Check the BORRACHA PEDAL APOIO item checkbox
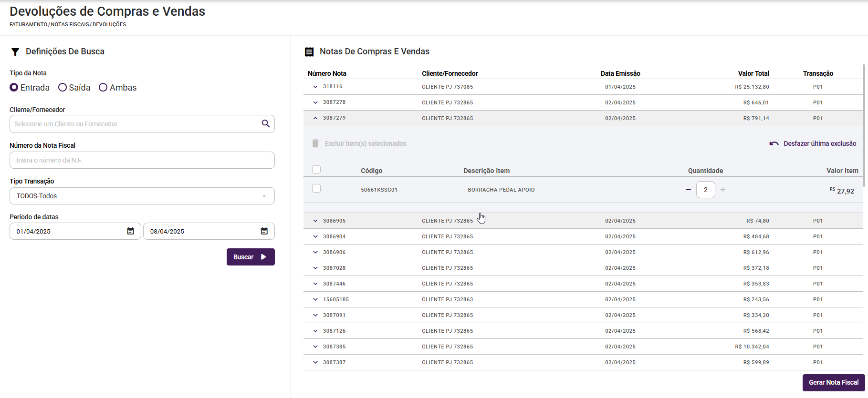Image resolution: width=868 pixels, height=398 pixels. point(316,189)
